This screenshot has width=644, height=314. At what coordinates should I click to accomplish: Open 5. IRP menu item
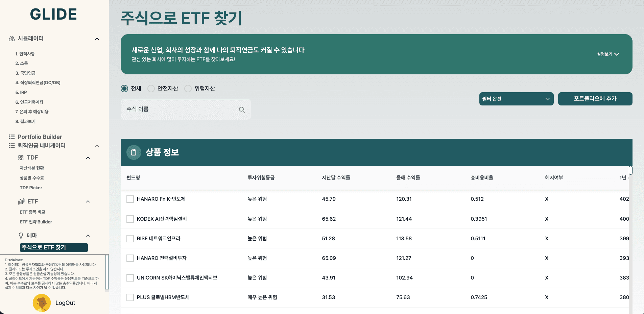click(21, 92)
